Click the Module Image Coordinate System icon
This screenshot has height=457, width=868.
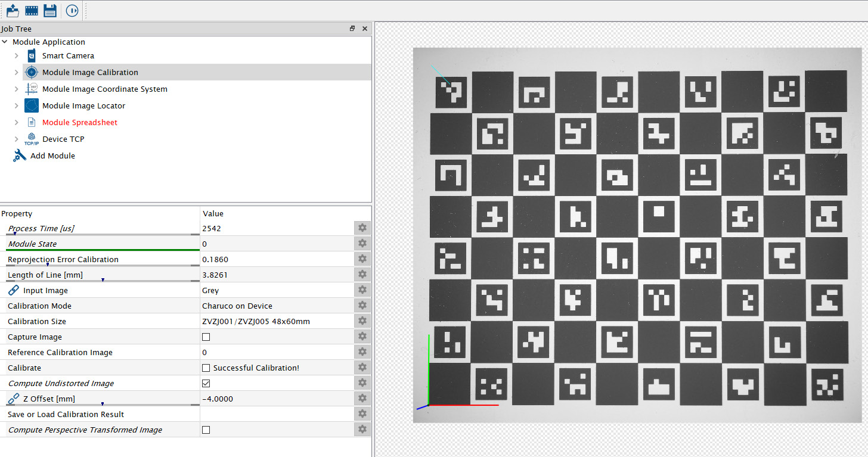tap(32, 89)
